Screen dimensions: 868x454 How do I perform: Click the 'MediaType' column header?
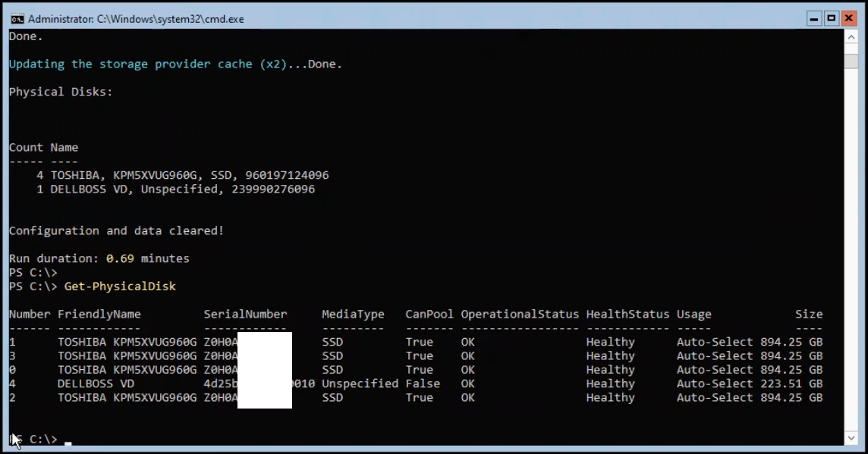pyautogui.click(x=353, y=315)
